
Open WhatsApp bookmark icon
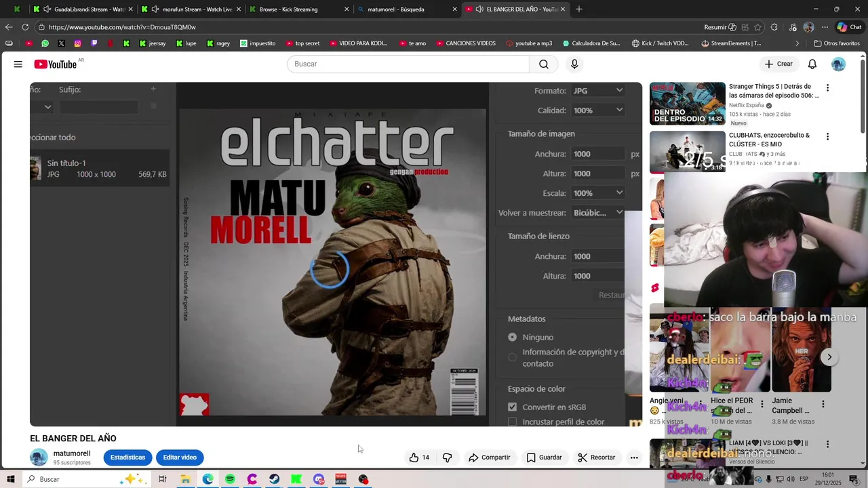pyautogui.click(x=45, y=43)
